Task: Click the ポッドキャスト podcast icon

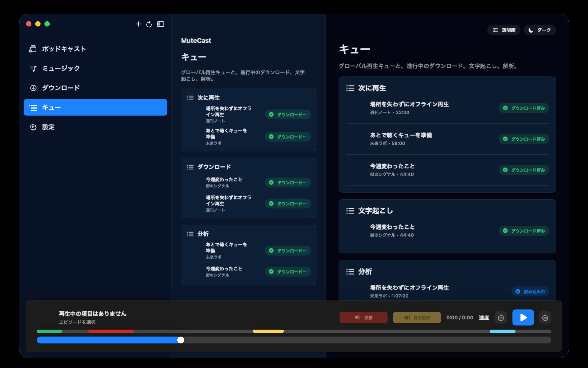Action: coord(33,49)
